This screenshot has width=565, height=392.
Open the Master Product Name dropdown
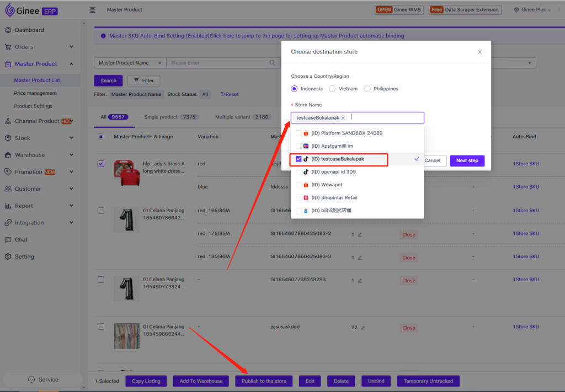[130, 63]
